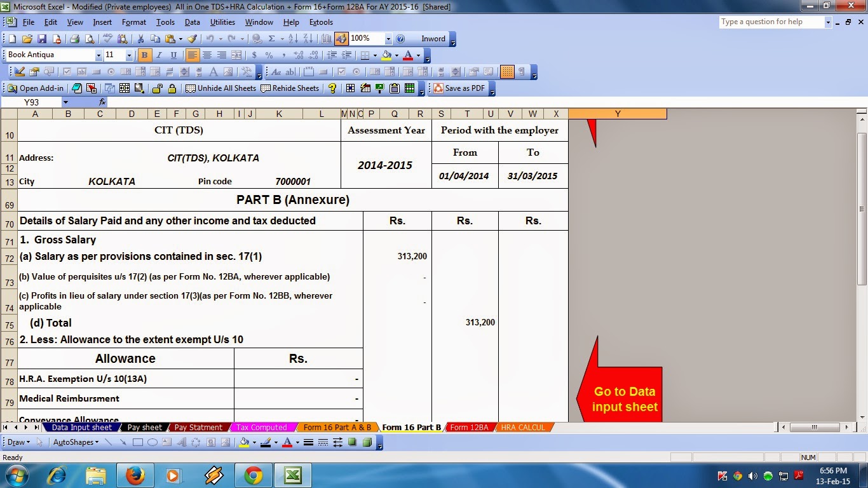Image resolution: width=868 pixels, height=488 pixels.
Task: Open the AutoShapes dropdown
Action: tap(76, 442)
